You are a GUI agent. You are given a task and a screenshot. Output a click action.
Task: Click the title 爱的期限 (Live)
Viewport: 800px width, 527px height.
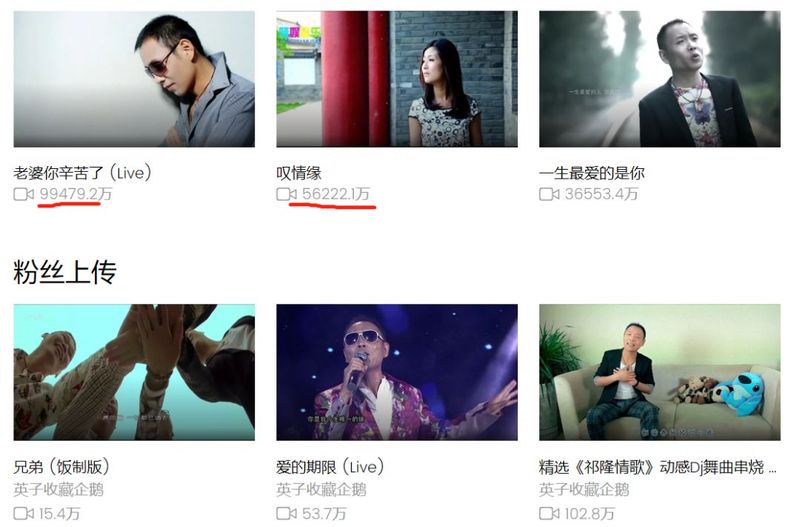[x=330, y=467]
